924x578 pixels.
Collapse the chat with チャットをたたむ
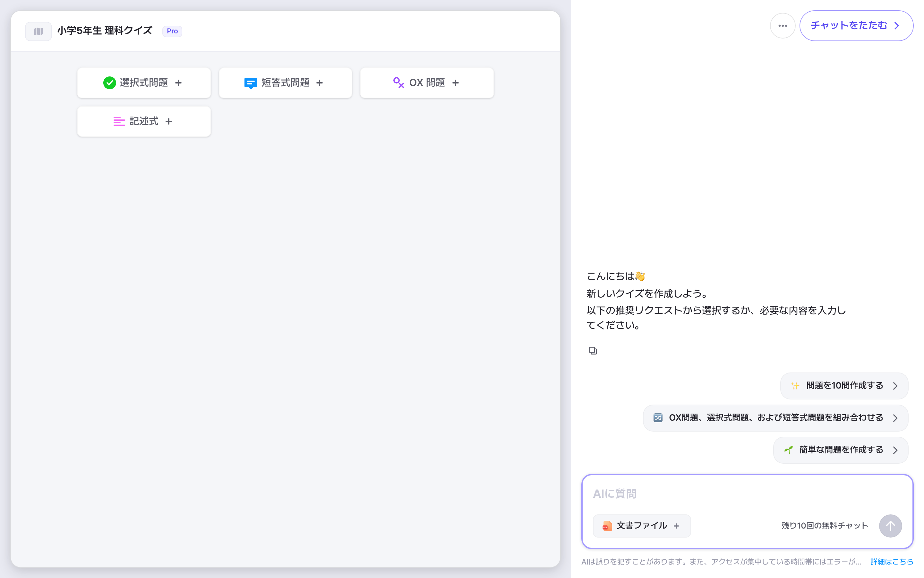(x=856, y=26)
